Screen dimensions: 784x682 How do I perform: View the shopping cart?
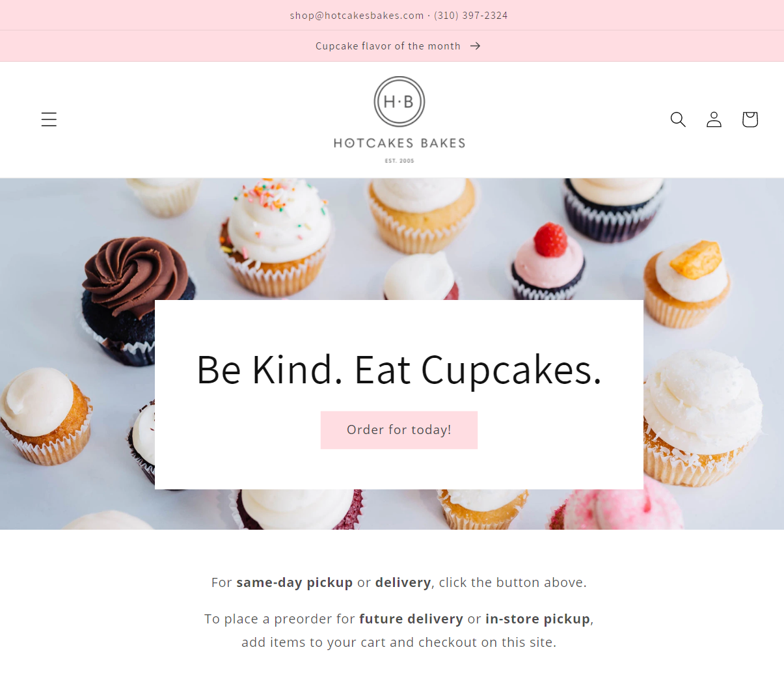(750, 119)
